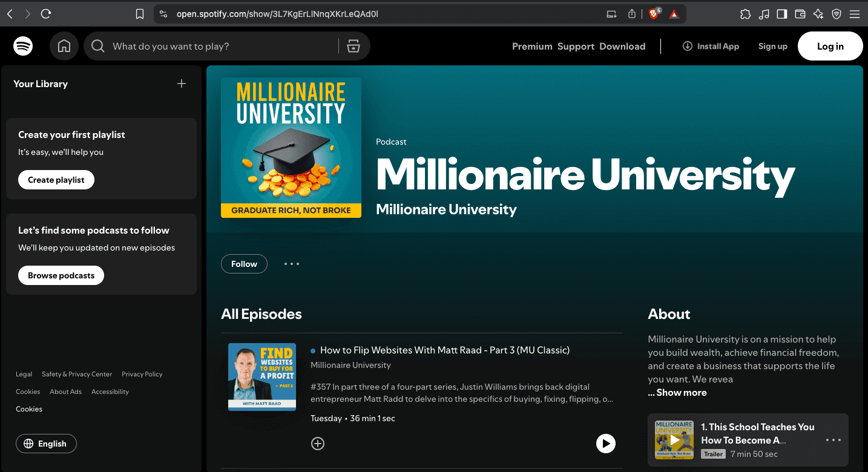Reload the current page

(46, 13)
